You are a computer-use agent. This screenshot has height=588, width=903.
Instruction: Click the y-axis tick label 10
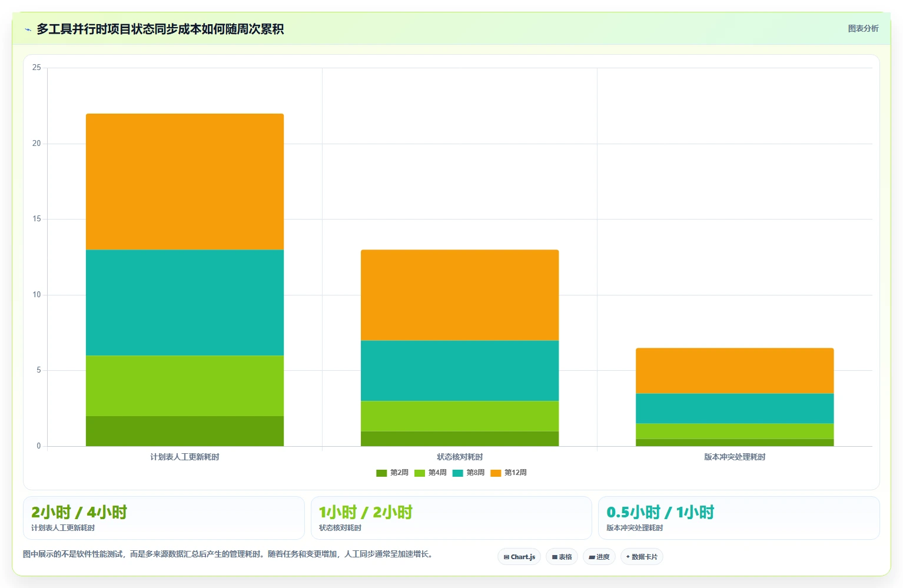click(x=36, y=295)
